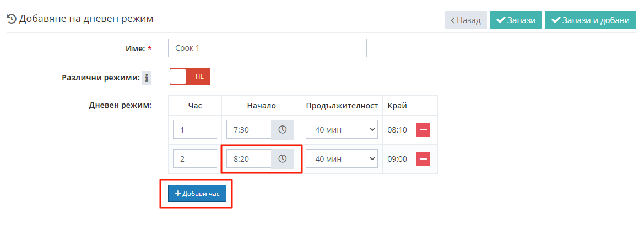
Task: Focus the Име field containing Срок 1
Action: [267, 48]
